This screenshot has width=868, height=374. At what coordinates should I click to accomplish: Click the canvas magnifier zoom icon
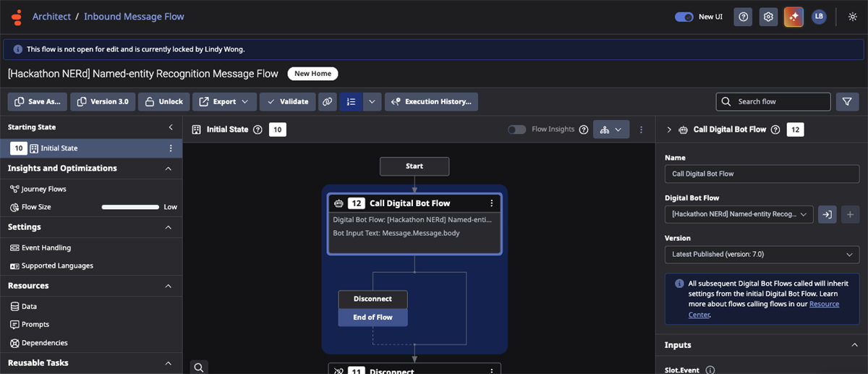click(199, 367)
